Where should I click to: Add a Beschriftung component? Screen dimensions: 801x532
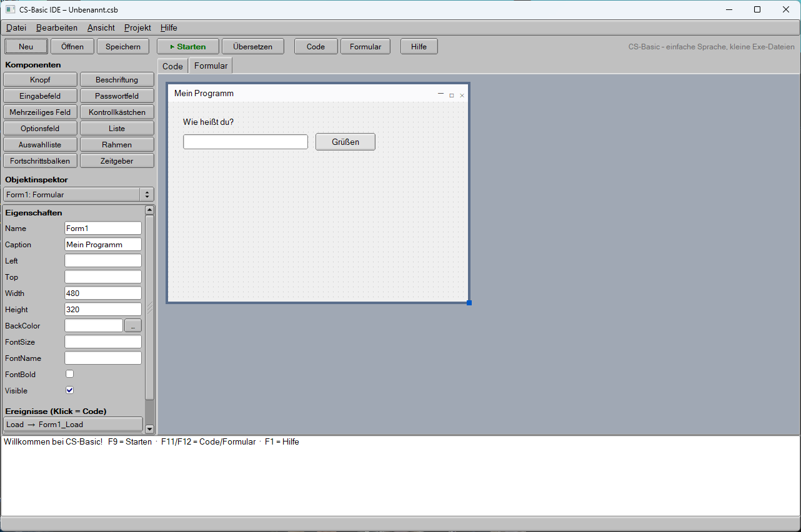click(x=117, y=80)
